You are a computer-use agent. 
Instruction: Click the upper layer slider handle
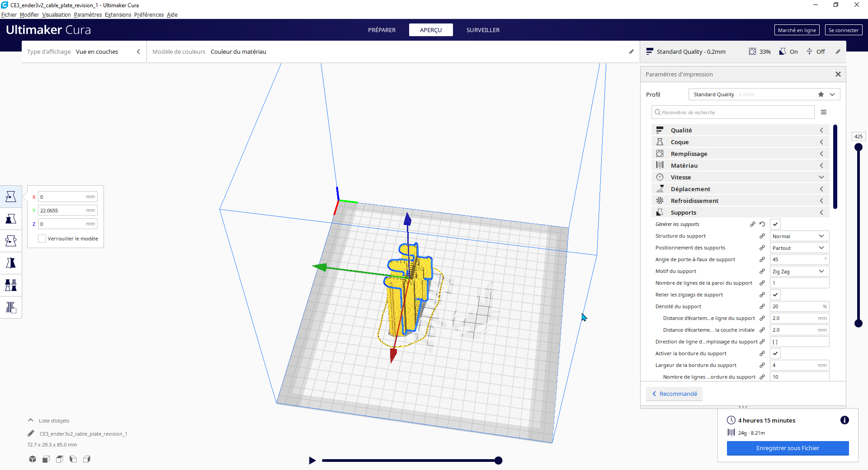click(859, 147)
